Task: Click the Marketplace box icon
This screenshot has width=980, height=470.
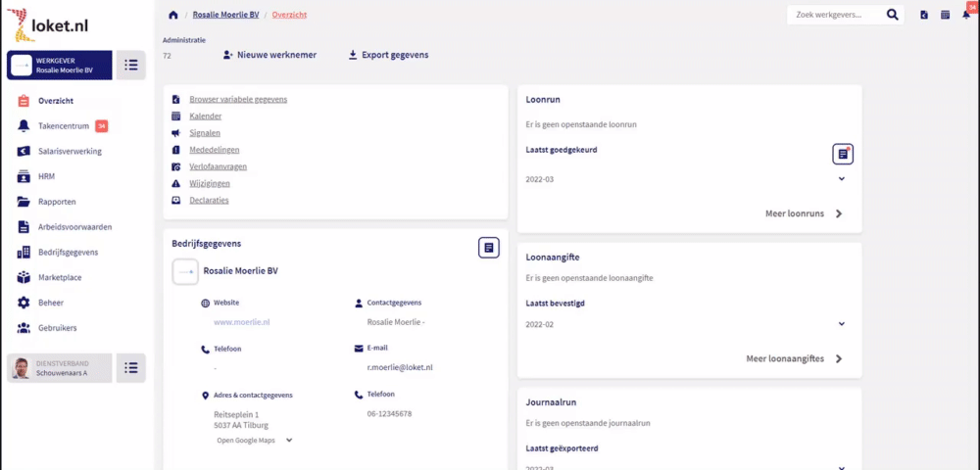Action: 24,277
